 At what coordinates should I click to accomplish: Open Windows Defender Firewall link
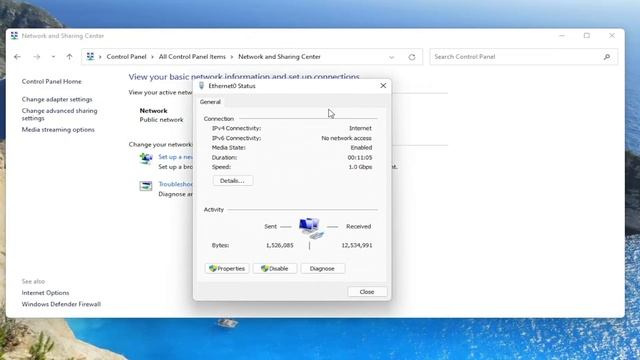(61, 304)
